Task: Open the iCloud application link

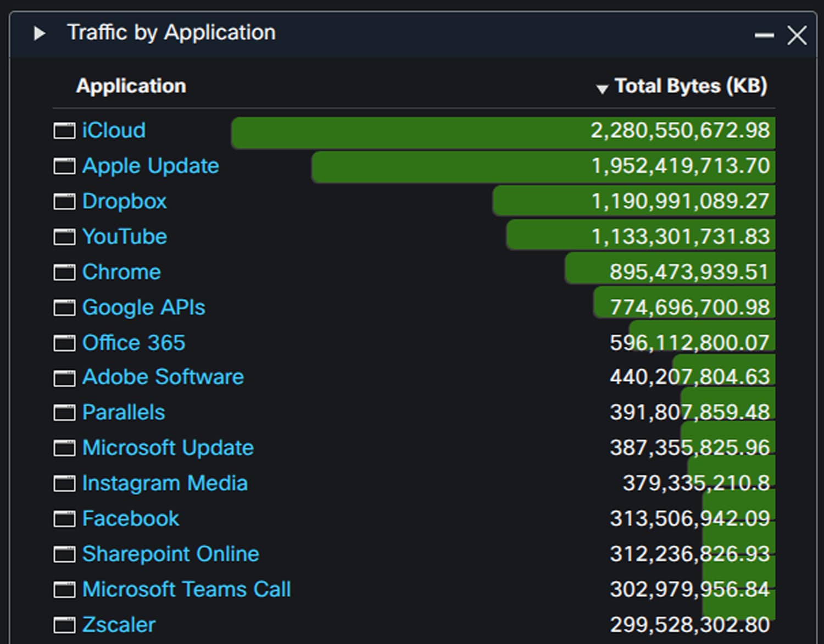Action: point(114,131)
